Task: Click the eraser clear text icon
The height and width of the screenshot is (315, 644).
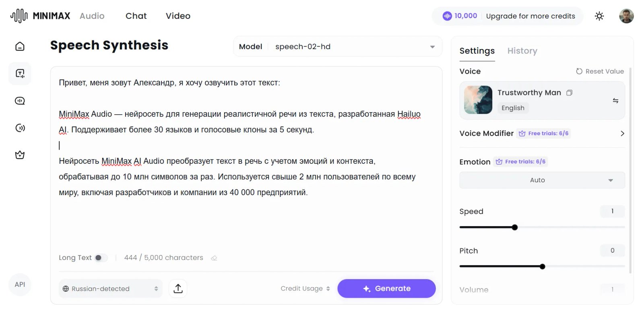Action: [x=214, y=258]
